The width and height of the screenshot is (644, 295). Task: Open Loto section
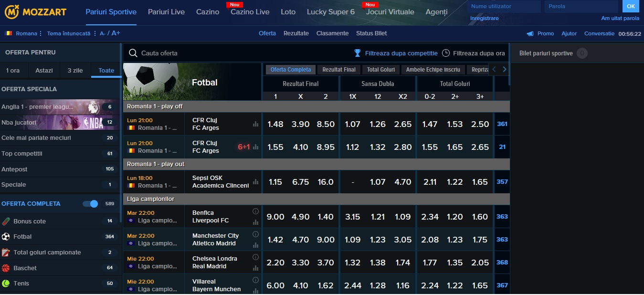click(288, 12)
